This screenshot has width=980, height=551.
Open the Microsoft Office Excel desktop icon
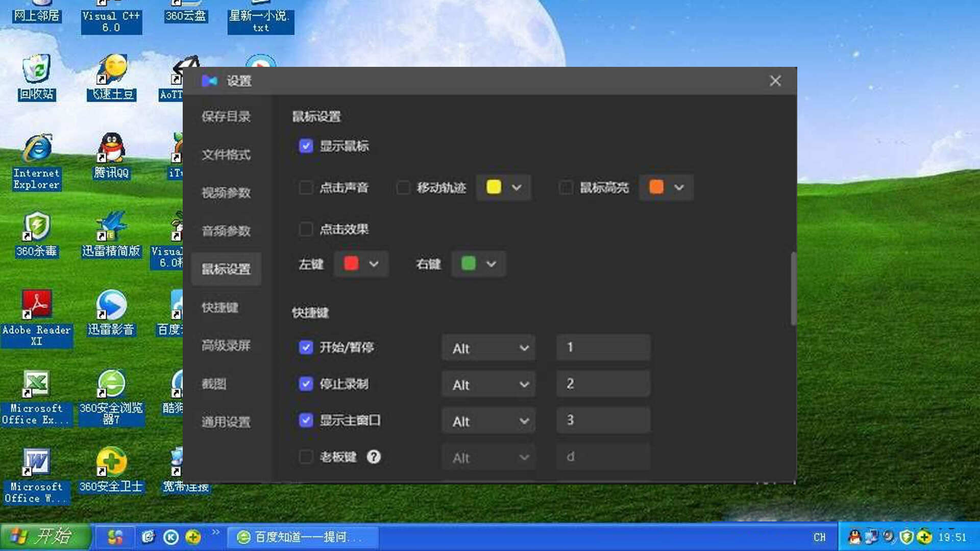click(37, 398)
